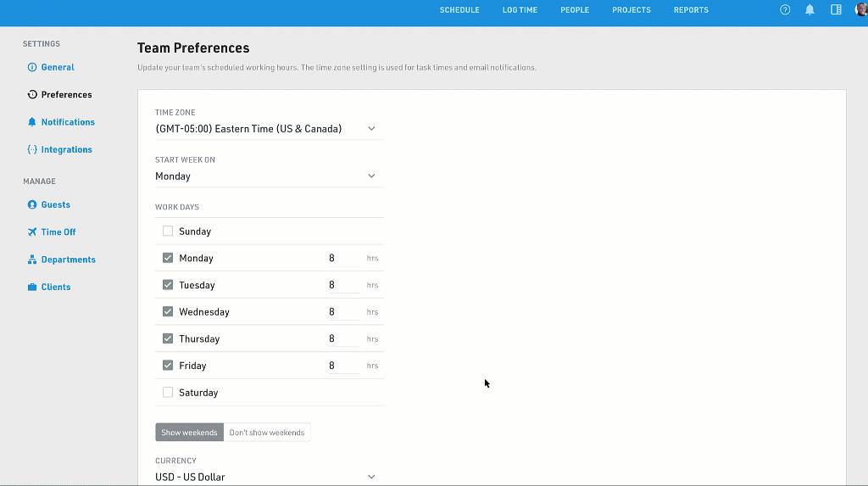Select Don't show weekends button
This screenshot has height=486, width=868.
pos(267,433)
